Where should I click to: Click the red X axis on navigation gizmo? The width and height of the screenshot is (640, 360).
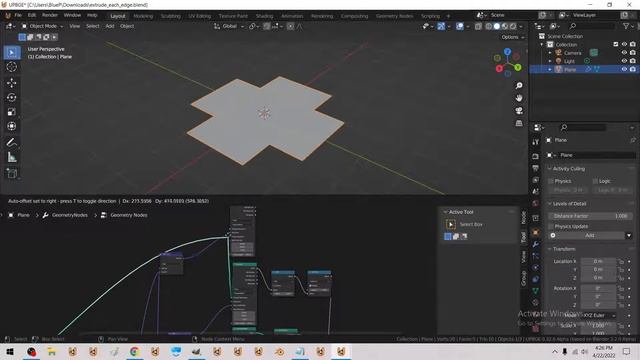499,69
